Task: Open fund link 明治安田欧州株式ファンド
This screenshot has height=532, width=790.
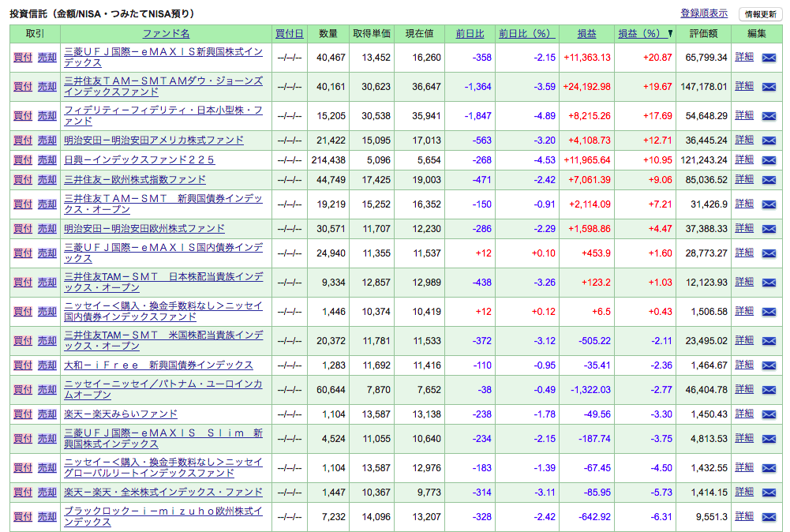Action: click(x=144, y=229)
